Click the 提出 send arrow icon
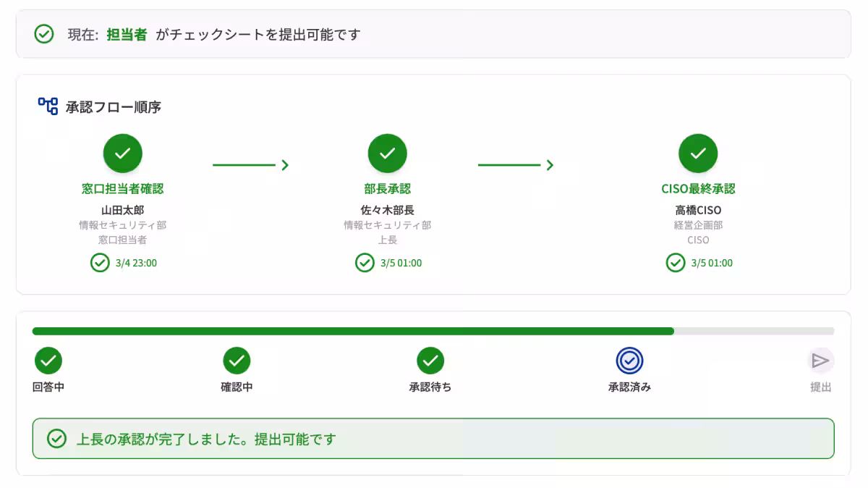This screenshot has width=868, height=488. click(820, 361)
